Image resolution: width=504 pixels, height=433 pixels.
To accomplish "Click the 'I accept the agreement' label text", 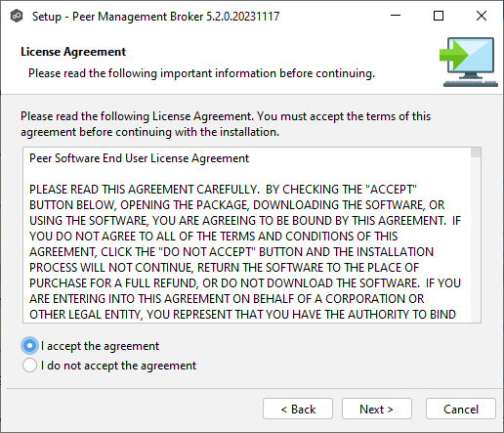I will [x=100, y=346].
